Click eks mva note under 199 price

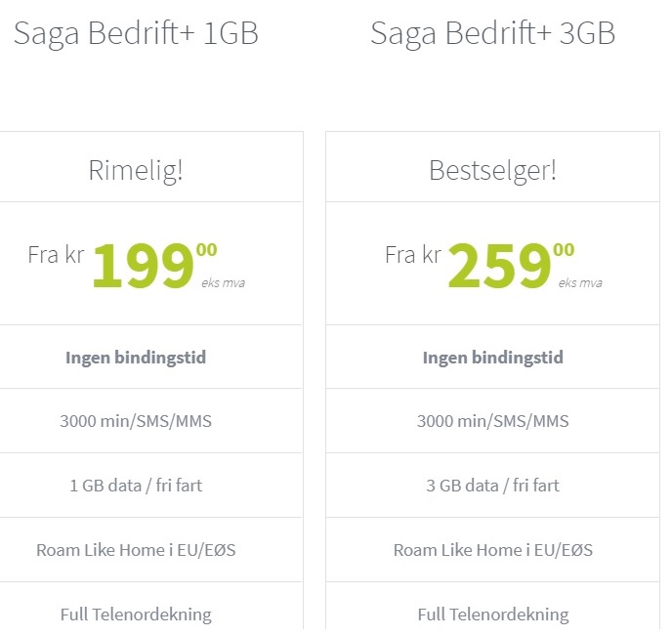tap(224, 283)
